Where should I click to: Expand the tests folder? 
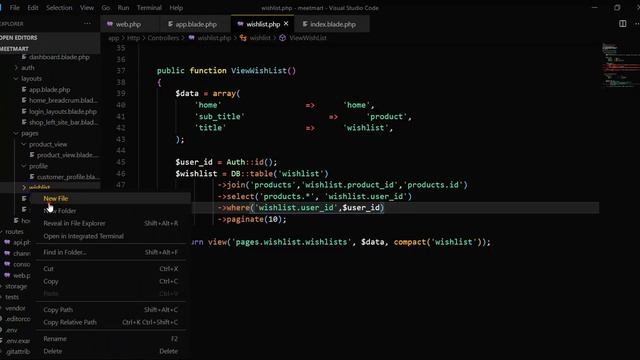coord(12,297)
